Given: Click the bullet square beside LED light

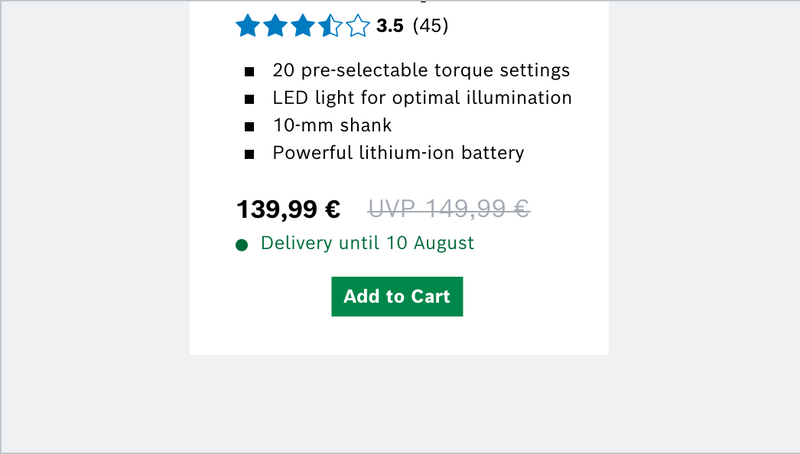Looking at the screenshot, I should pyautogui.click(x=249, y=99).
